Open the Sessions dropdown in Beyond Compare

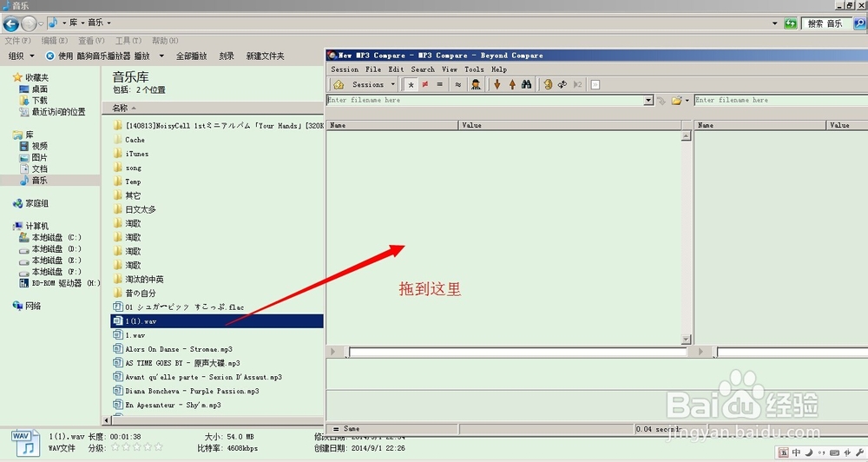(373, 85)
